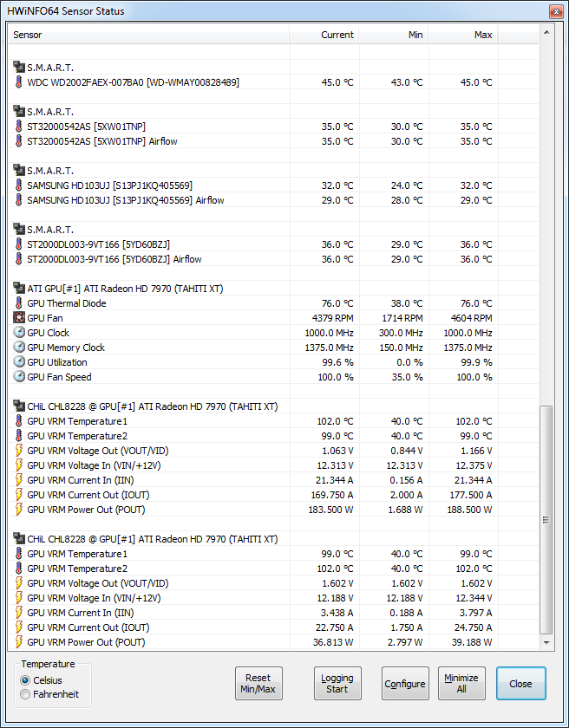The height and width of the screenshot is (728, 569).
Task: Click the GPU Clock gauge icon
Action: (x=19, y=333)
